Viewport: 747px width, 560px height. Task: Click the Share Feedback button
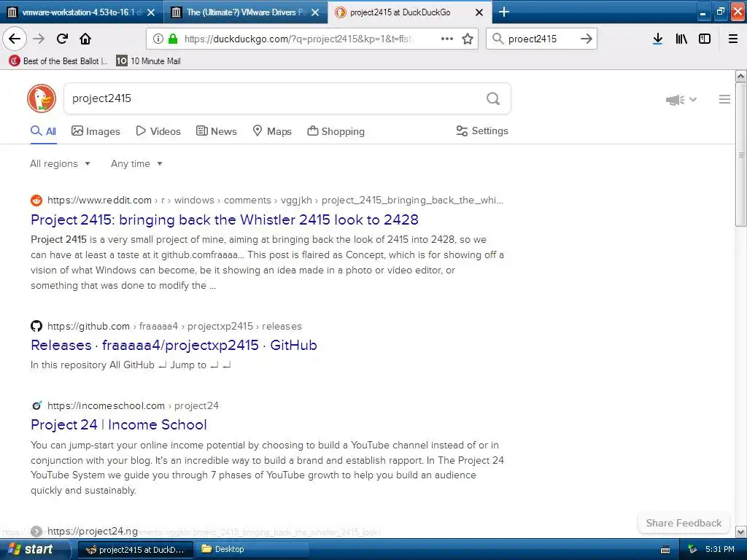(x=684, y=524)
